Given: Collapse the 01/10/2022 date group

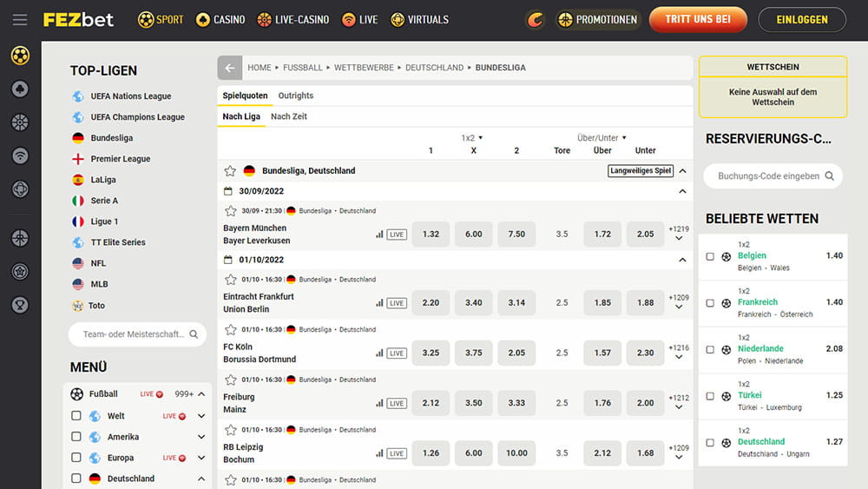Looking at the screenshot, I should point(682,260).
